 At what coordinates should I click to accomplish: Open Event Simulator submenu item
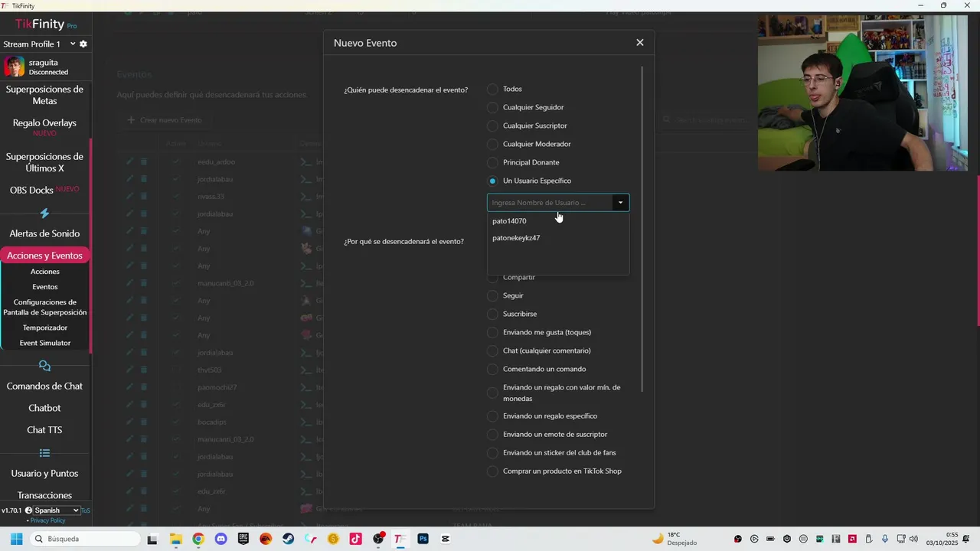coord(44,343)
